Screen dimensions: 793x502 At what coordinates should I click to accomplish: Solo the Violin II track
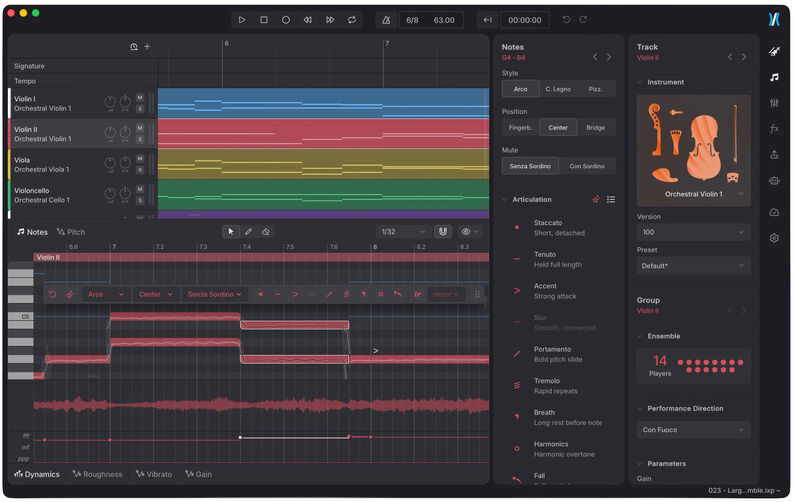pyautogui.click(x=140, y=139)
